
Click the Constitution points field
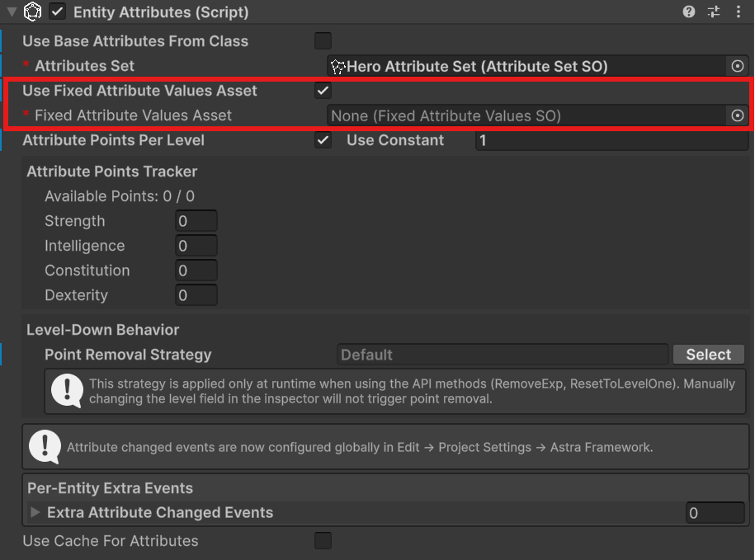pyautogui.click(x=196, y=271)
